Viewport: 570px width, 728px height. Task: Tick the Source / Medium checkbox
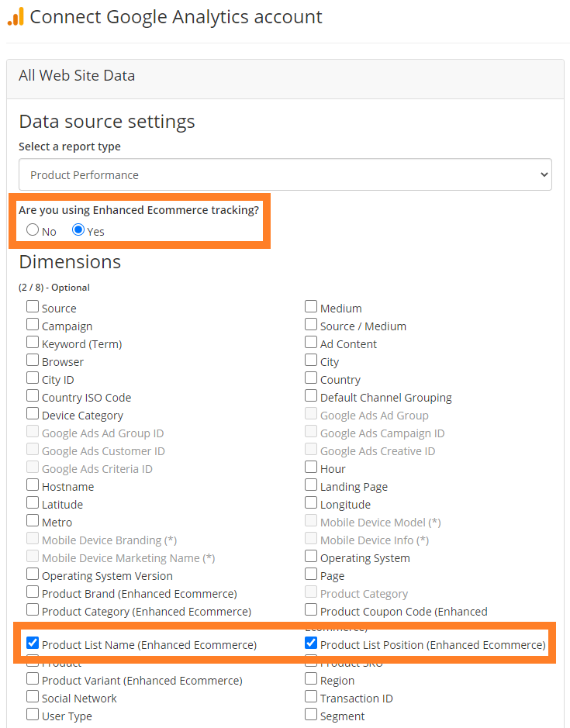click(311, 324)
